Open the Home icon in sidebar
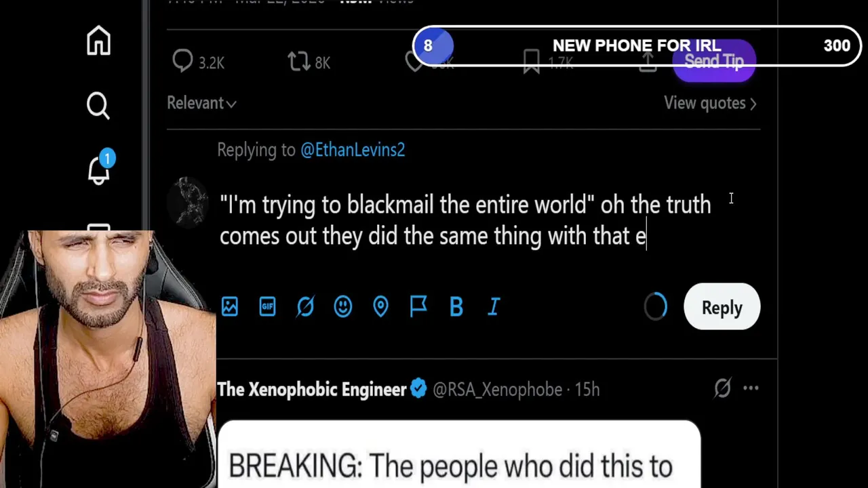 tap(98, 41)
